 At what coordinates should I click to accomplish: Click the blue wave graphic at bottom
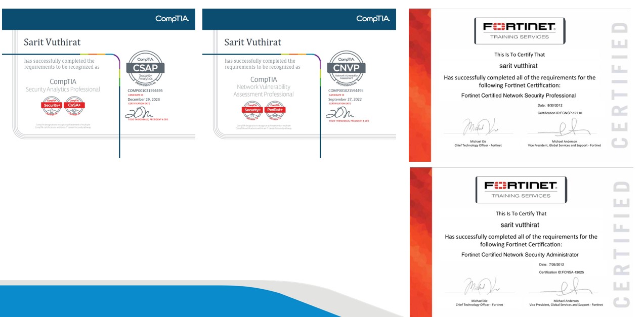[152, 302]
